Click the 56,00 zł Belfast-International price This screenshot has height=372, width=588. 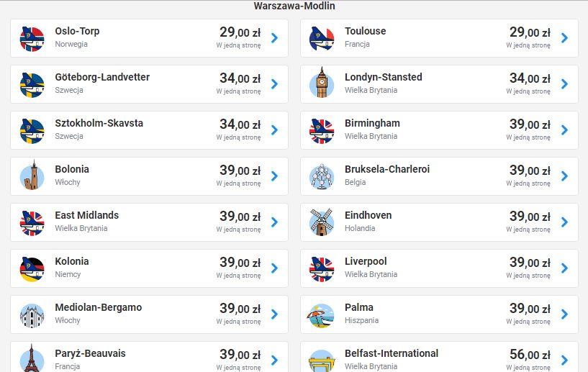click(x=530, y=355)
